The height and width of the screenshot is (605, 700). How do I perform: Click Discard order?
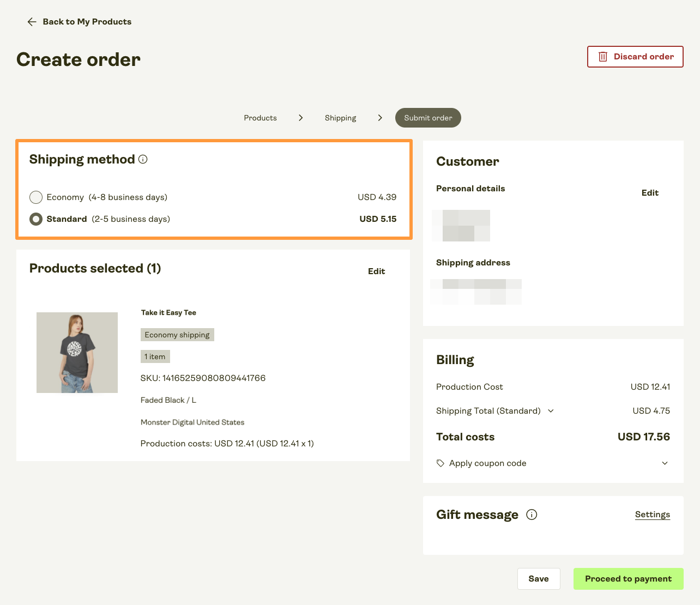coord(635,56)
